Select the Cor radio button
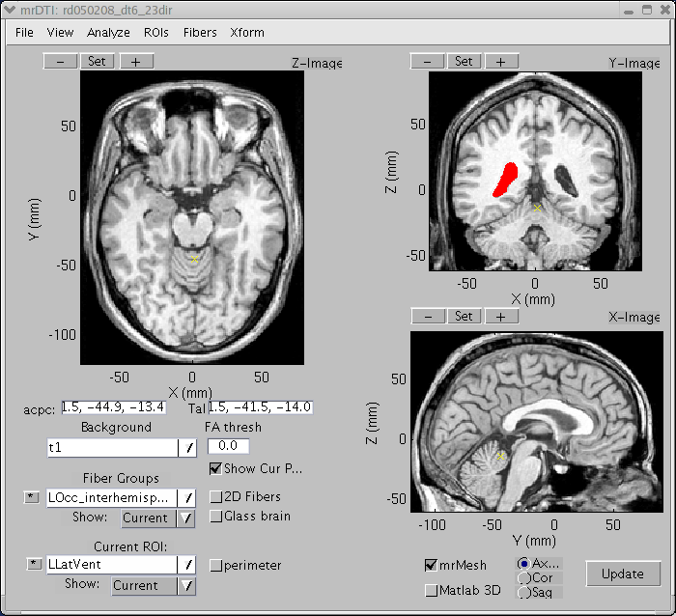The image size is (676, 616). pyautogui.click(x=524, y=577)
